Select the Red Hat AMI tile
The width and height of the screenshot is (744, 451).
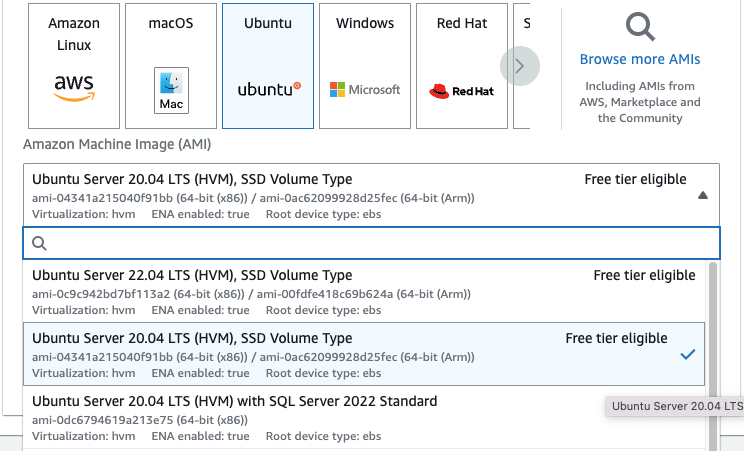[462, 66]
